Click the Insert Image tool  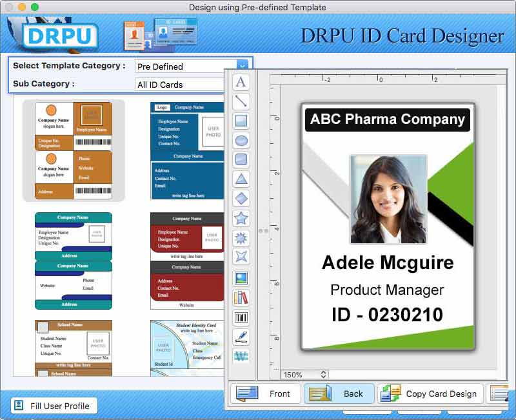241,278
